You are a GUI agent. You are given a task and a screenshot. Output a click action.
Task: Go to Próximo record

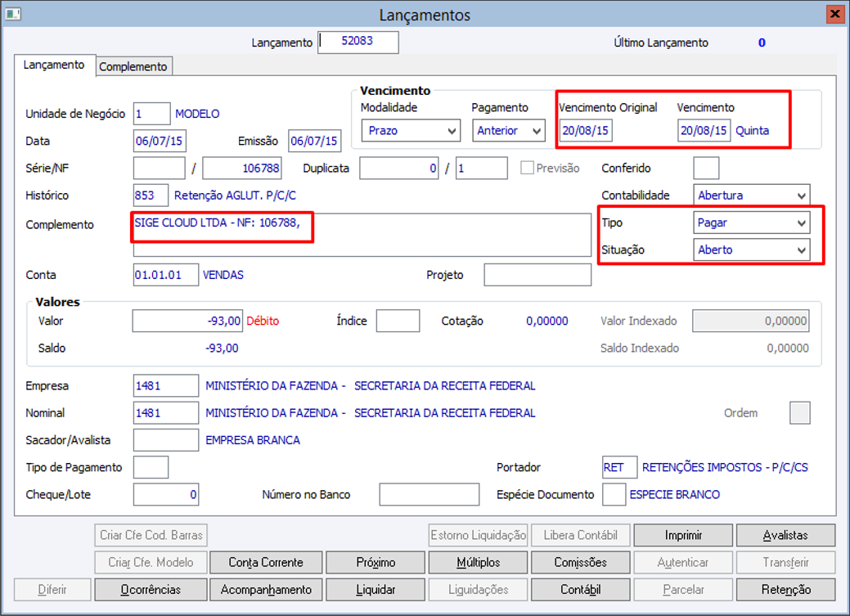coord(376,562)
